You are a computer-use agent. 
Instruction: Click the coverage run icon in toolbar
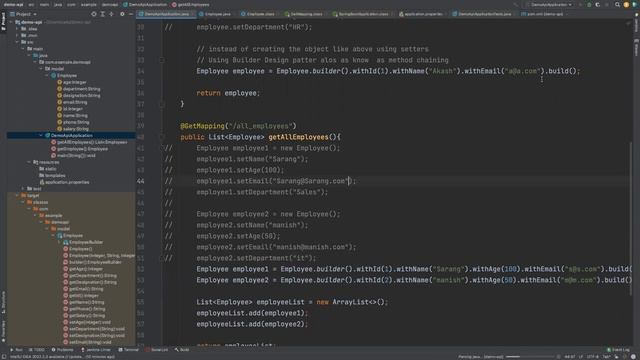598,4
